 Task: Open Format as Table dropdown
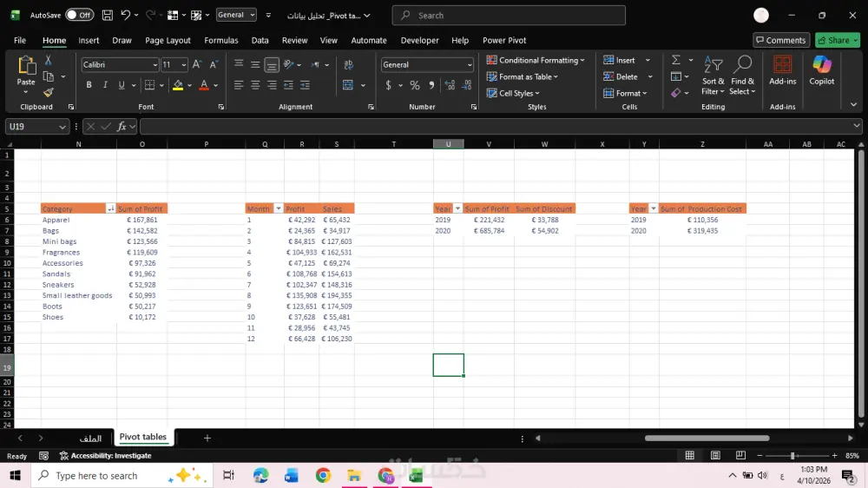[522, 76]
